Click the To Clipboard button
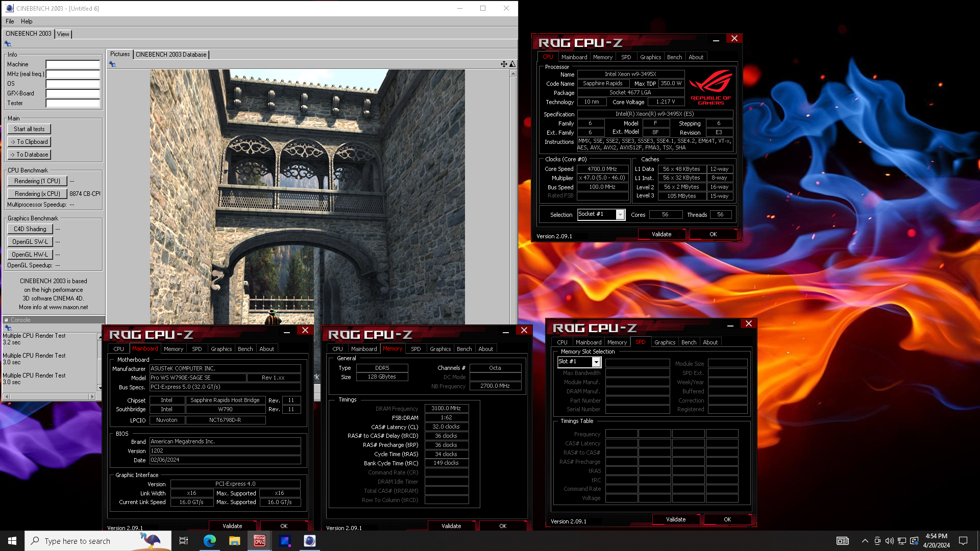 point(29,142)
